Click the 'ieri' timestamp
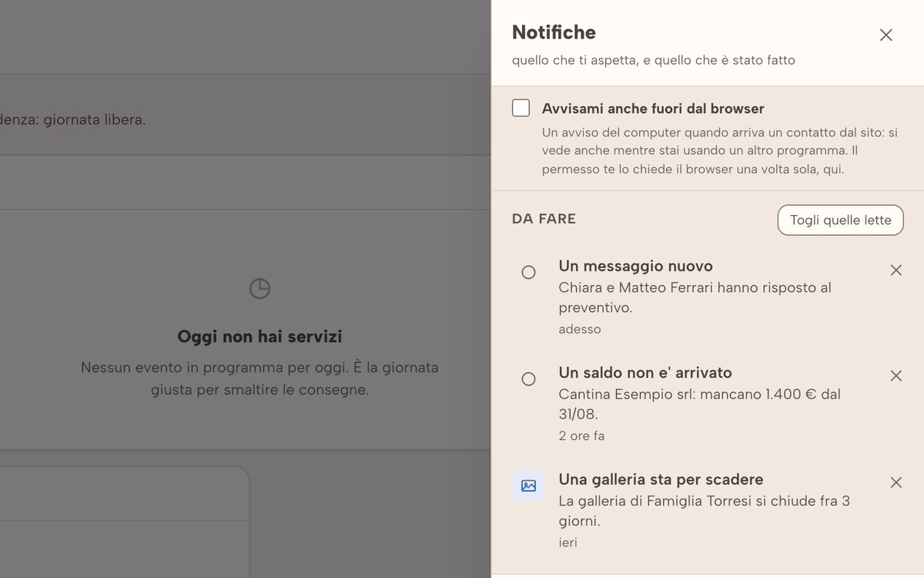The image size is (924, 578). [568, 542]
